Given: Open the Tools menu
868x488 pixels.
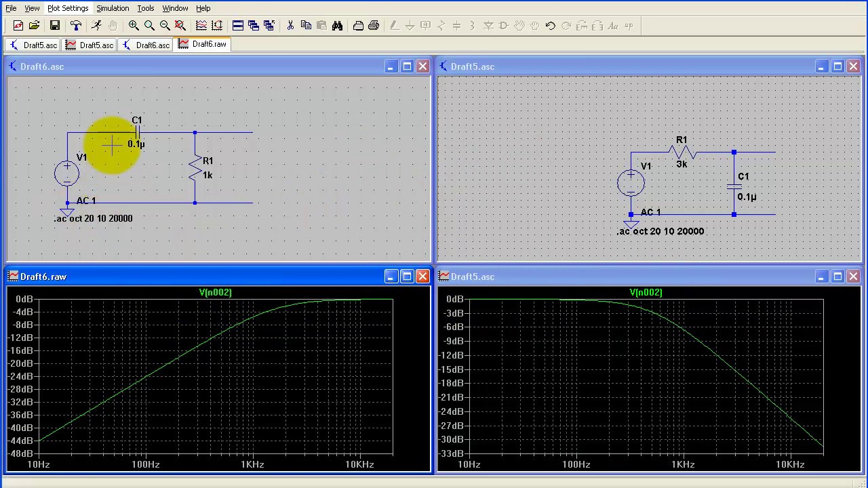Looking at the screenshot, I should 146,8.
